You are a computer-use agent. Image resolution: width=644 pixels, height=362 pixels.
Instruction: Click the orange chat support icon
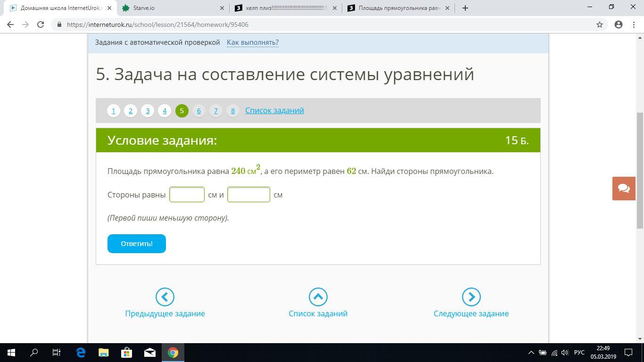tap(624, 189)
